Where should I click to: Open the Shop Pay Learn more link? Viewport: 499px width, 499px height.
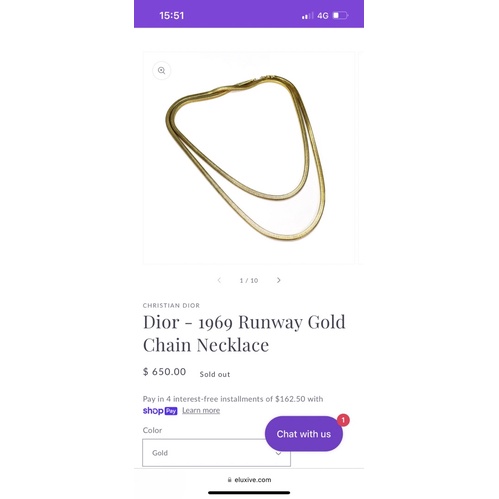pyautogui.click(x=201, y=410)
